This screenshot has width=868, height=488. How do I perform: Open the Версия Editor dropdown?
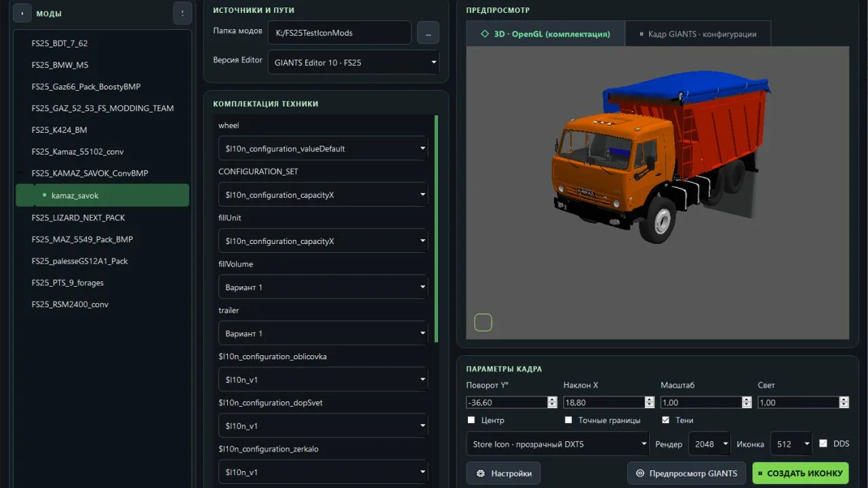(353, 62)
